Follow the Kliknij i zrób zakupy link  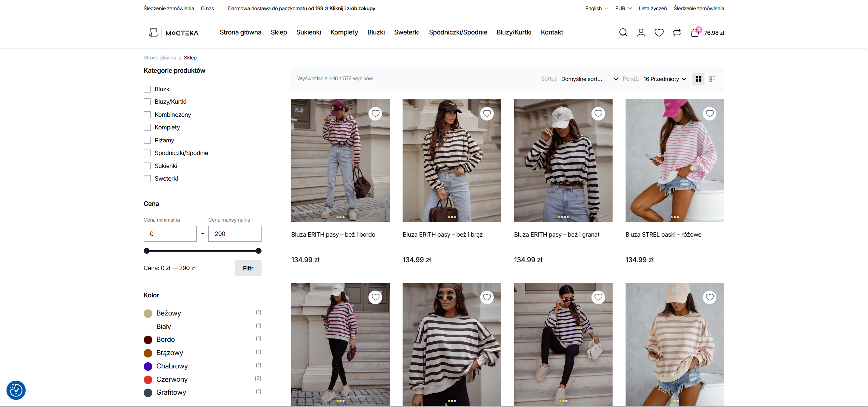click(x=352, y=9)
